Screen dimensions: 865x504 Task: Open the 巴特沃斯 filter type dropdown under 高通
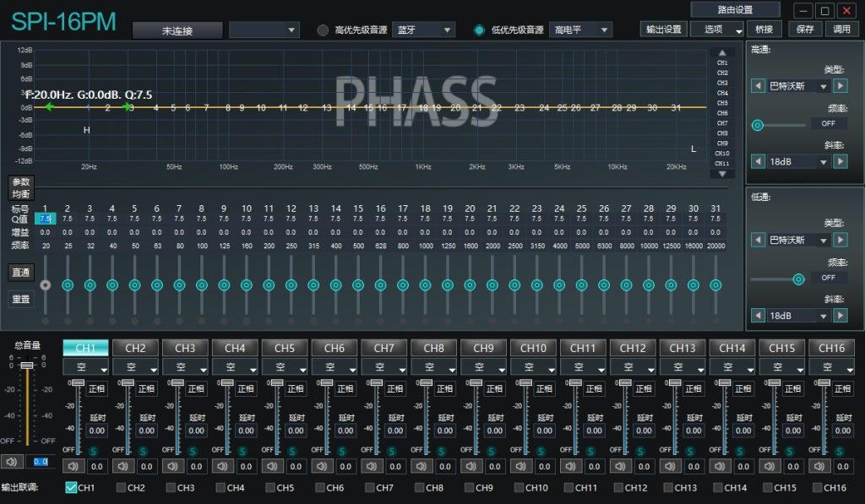(x=798, y=86)
